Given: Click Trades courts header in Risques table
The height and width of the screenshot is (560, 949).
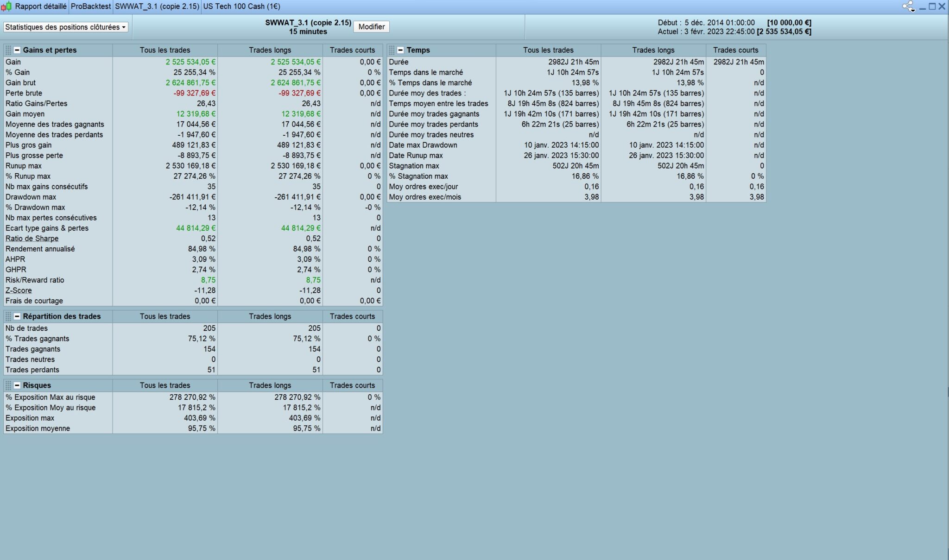Looking at the screenshot, I should click(352, 385).
